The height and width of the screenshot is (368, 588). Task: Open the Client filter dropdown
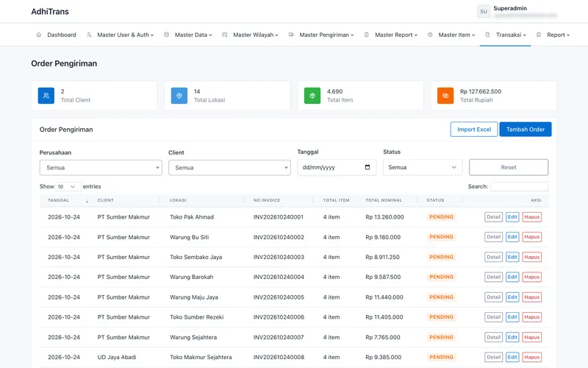[x=229, y=168]
